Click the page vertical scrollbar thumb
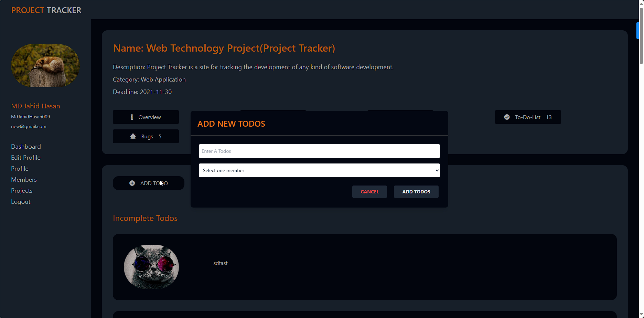Screen dimensions: 644x318 click(641, 36)
